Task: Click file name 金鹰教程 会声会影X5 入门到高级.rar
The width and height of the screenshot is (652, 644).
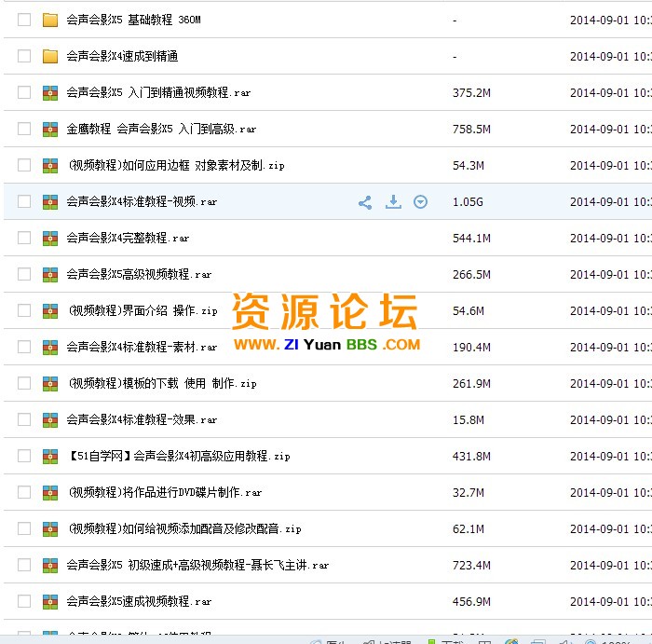Action: 161,129
